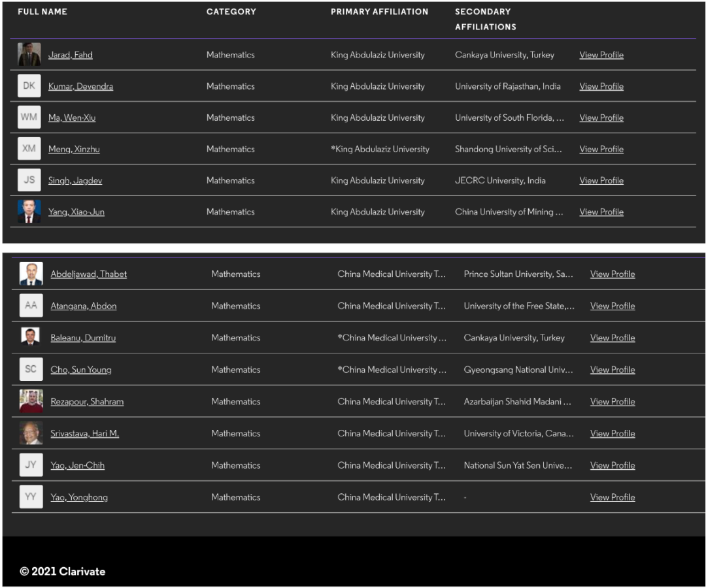Open Yao, Yonghong name link

79,498
